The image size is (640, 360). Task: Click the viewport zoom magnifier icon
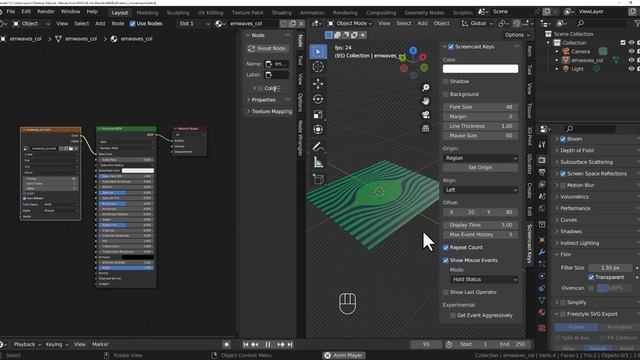click(x=425, y=88)
